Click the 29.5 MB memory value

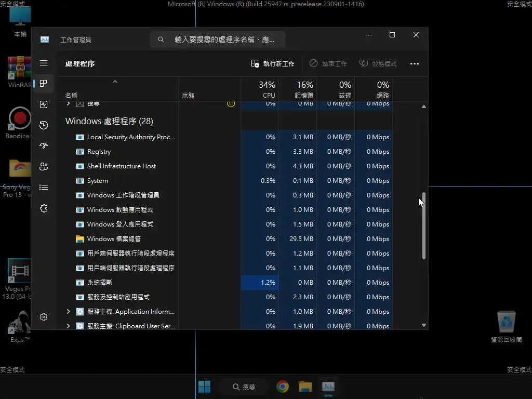(301, 239)
